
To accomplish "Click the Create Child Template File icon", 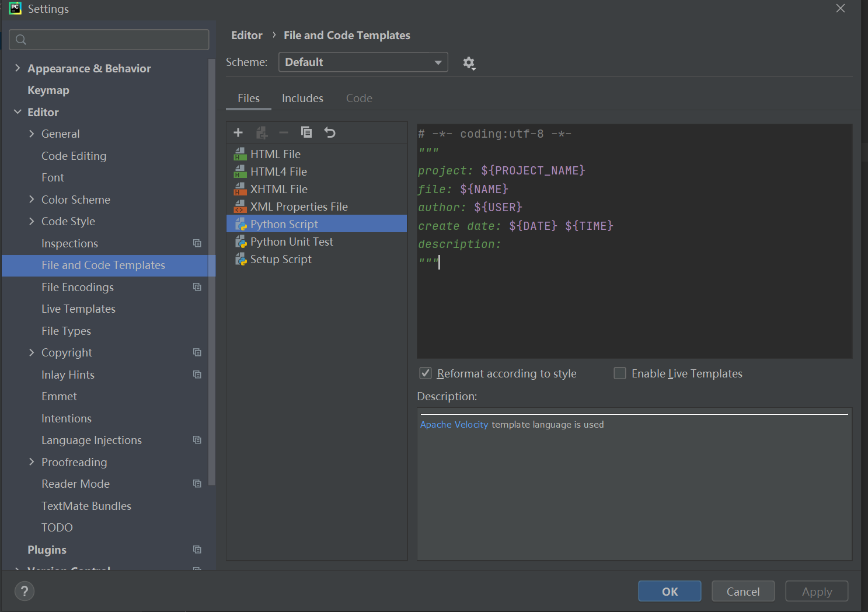I will pyautogui.click(x=262, y=132).
